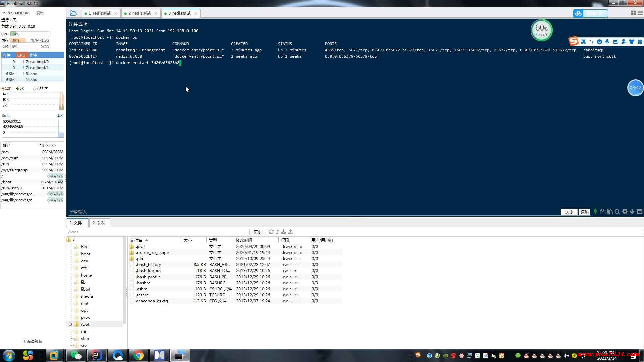644x362 pixels.
Task: Sort processes by CPU column
Action: pos(22,55)
